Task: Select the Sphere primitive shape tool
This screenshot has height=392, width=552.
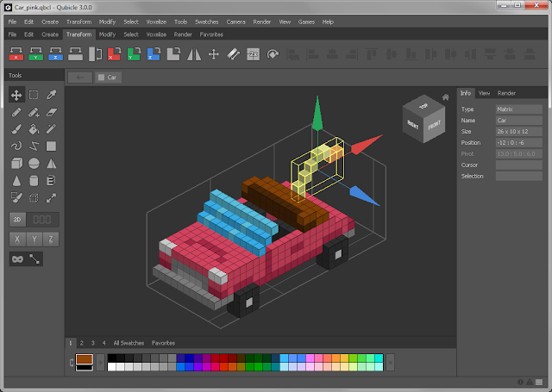Action: click(34, 164)
